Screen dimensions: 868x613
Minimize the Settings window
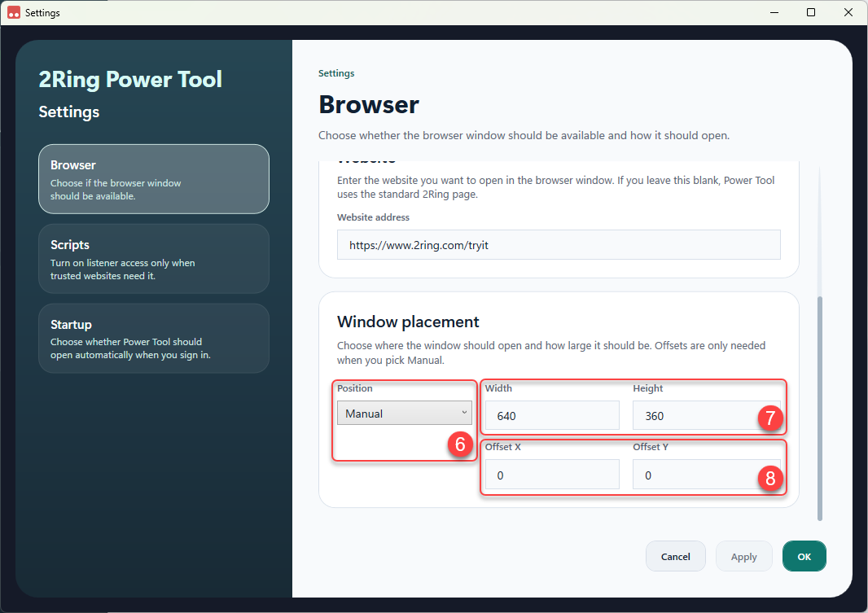[x=774, y=12]
